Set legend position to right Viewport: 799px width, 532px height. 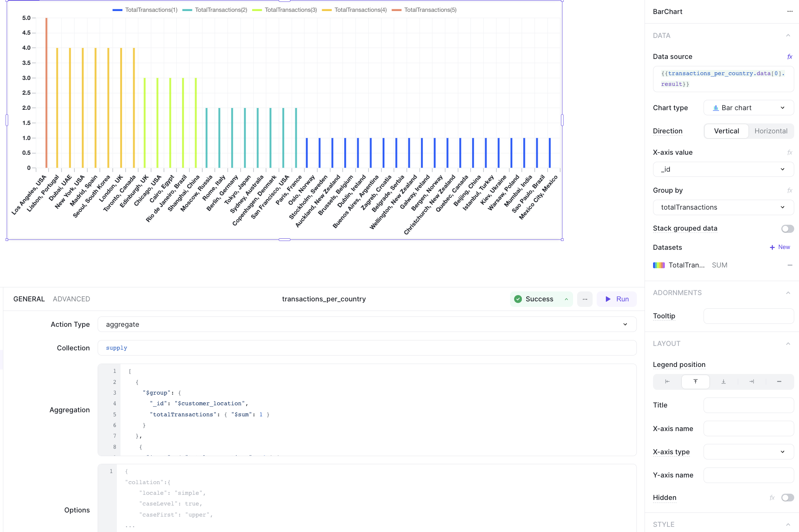(x=751, y=382)
